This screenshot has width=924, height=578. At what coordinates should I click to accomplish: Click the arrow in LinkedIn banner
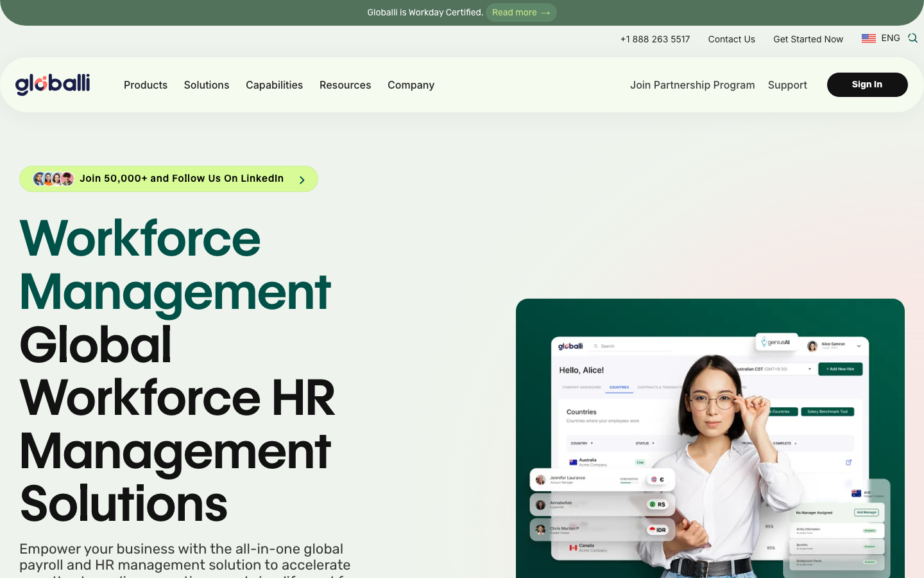point(302,180)
